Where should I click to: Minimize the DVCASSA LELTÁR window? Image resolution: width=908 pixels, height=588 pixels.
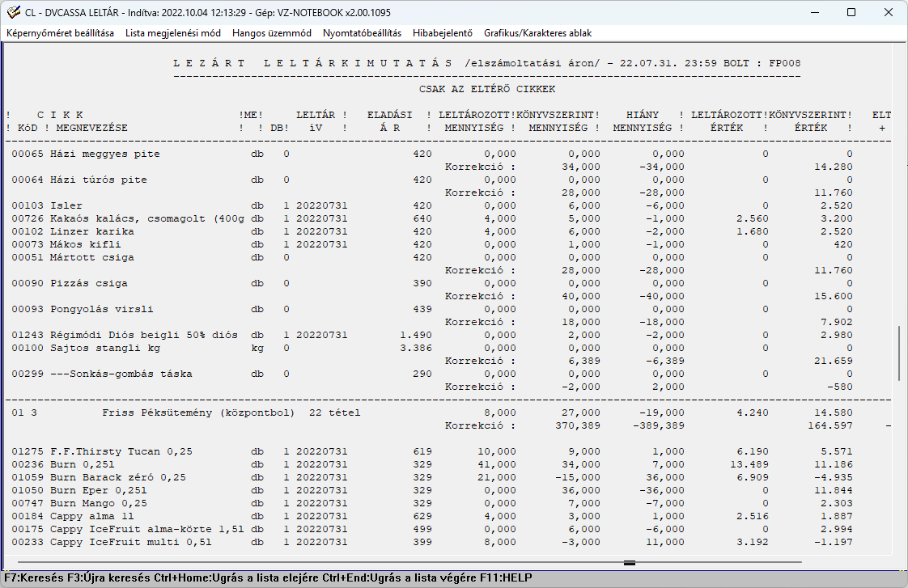click(815, 12)
